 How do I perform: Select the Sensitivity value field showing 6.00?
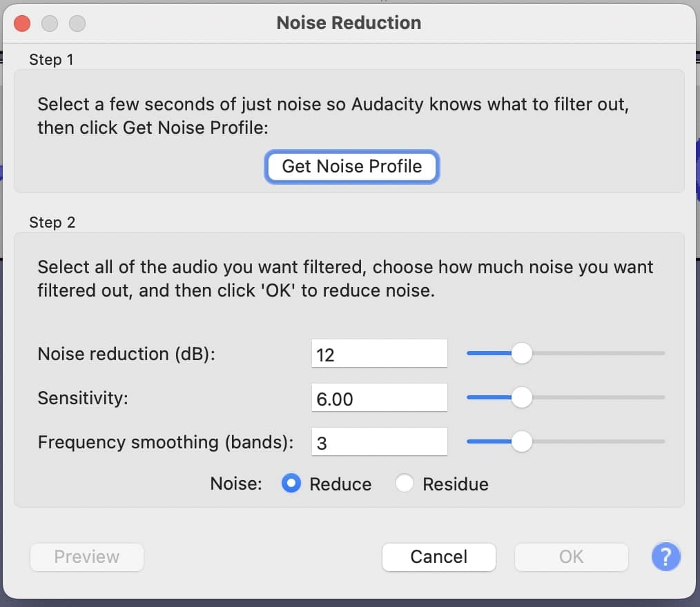tap(379, 397)
